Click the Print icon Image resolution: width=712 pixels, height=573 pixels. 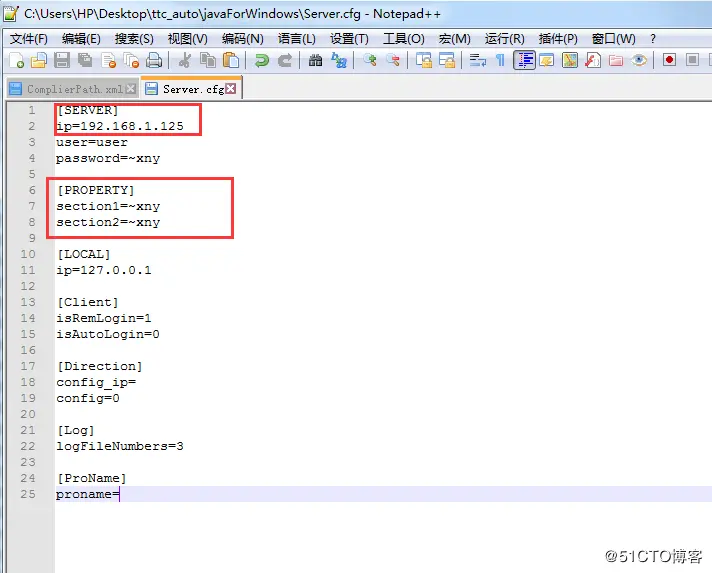(x=154, y=60)
